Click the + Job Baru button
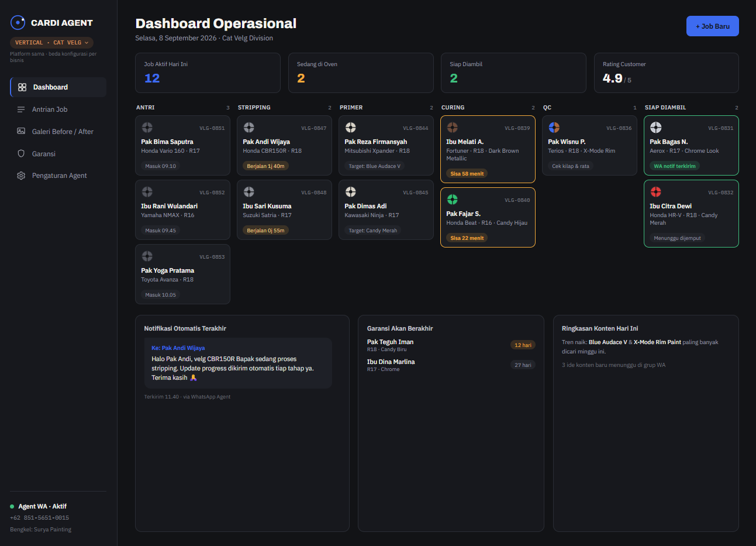Screen dimensions: 756x546 click(713, 26)
